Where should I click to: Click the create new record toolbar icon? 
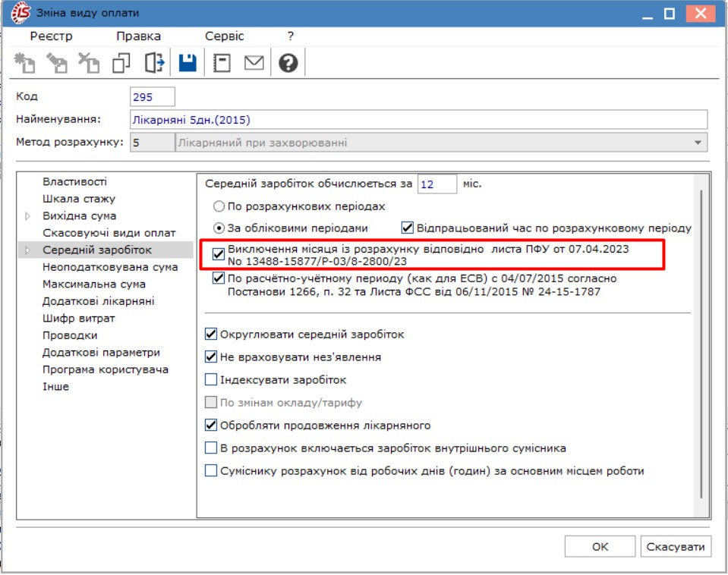pyautogui.click(x=25, y=63)
